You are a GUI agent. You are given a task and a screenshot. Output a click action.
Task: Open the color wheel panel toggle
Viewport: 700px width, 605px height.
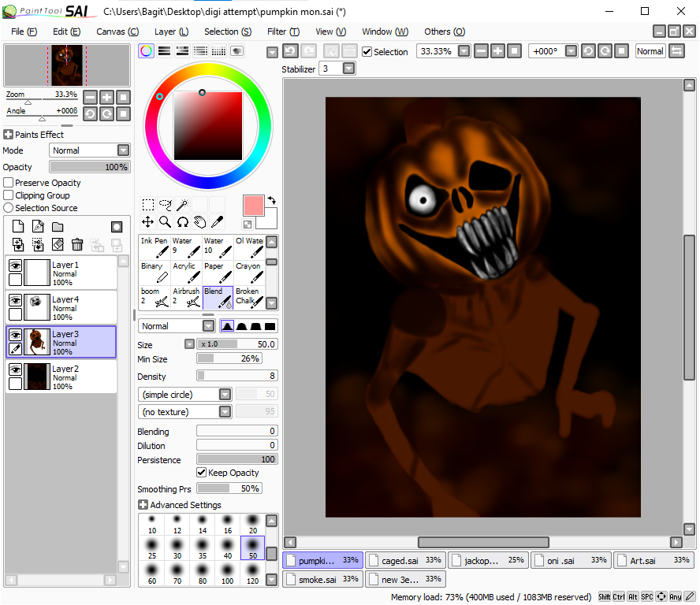coord(146,51)
